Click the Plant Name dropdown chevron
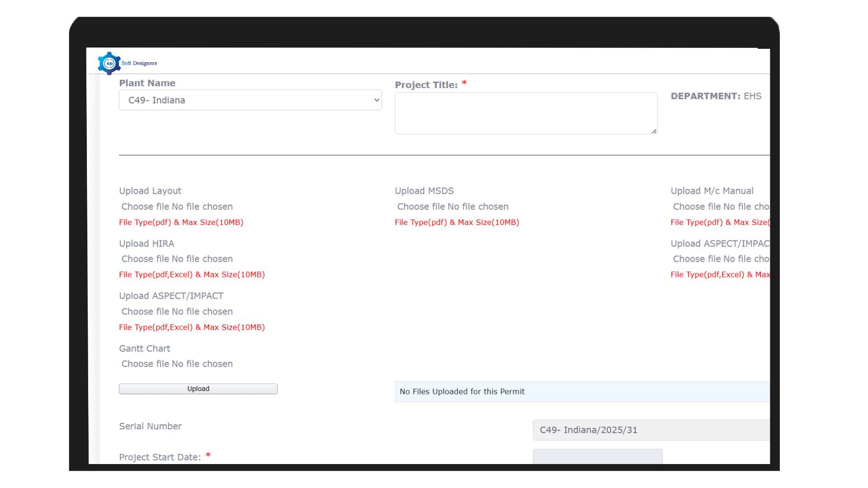The image size is (868, 488). [x=376, y=100]
